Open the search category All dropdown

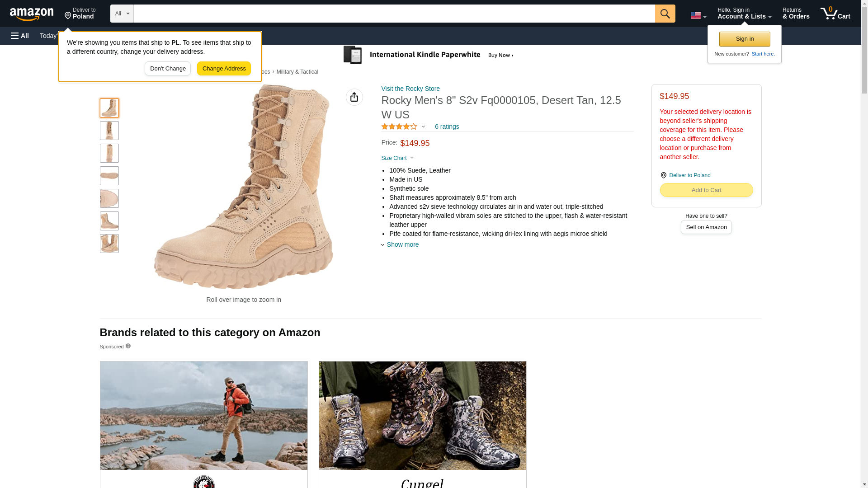tap(122, 14)
